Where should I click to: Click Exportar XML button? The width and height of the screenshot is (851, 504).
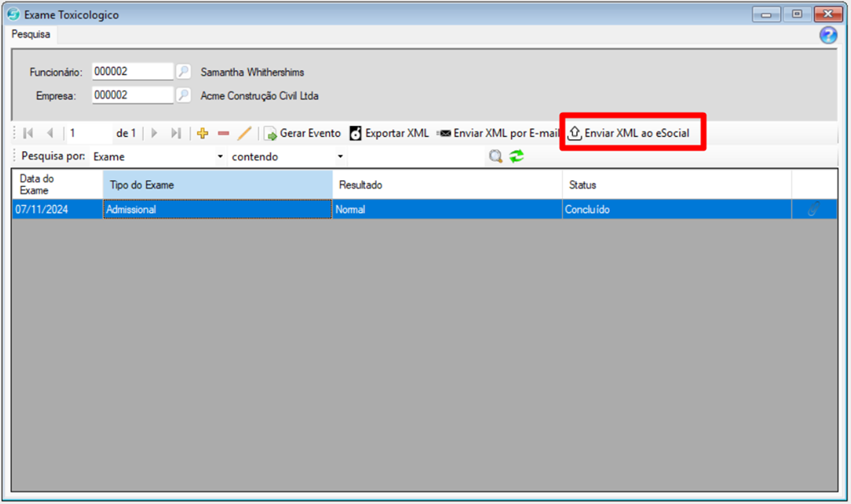[389, 133]
